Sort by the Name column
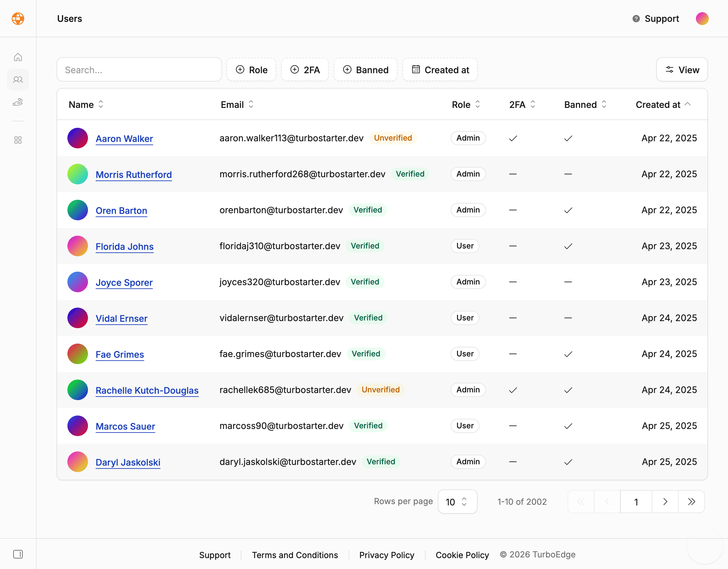 pos(86,105)
